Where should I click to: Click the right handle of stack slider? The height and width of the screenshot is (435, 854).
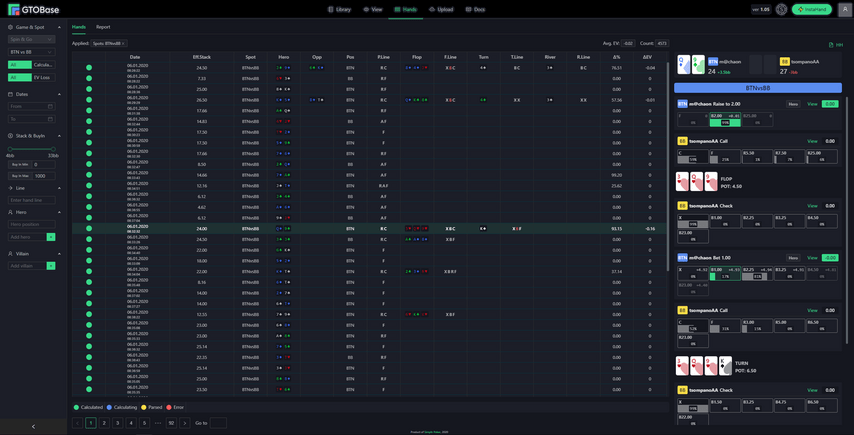point(52,149)
